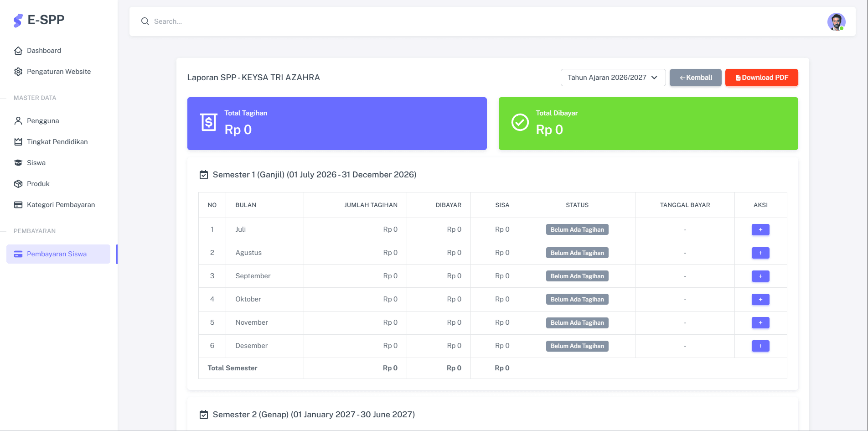Click the Total Tagihan Rp 0 card
The width and height of the screenshot is (868, 431).
337,124
